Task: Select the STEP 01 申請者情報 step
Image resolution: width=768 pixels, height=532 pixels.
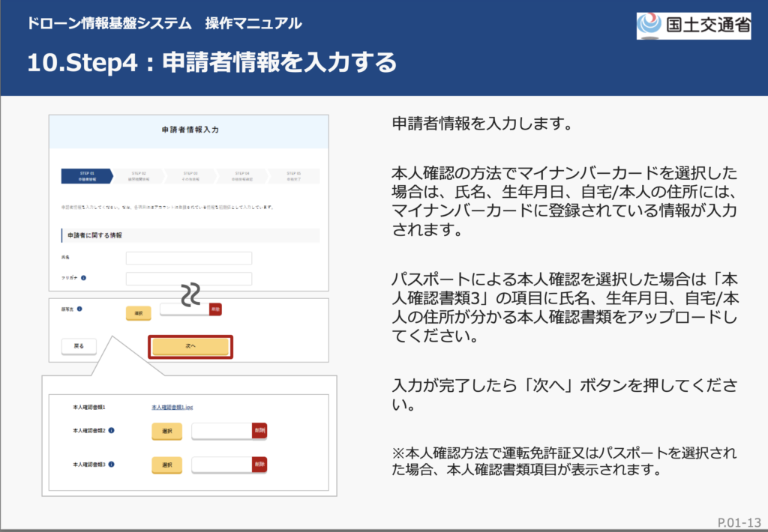Action: [x=86, y=176]
